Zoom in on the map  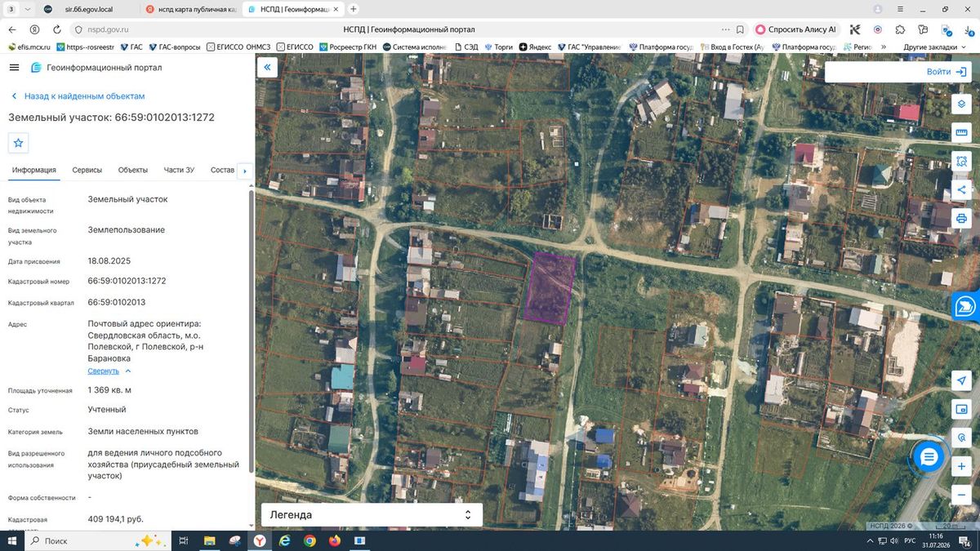point(961,465)
